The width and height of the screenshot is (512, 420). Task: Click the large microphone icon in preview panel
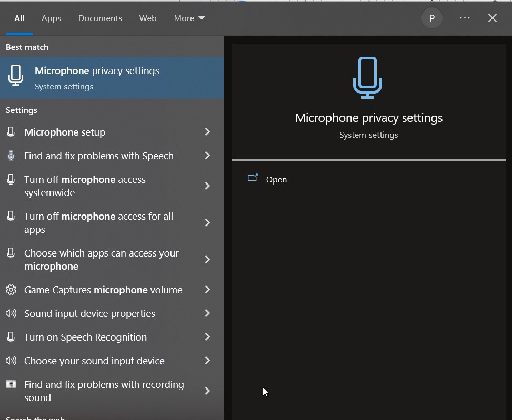(x=367, y=78)
